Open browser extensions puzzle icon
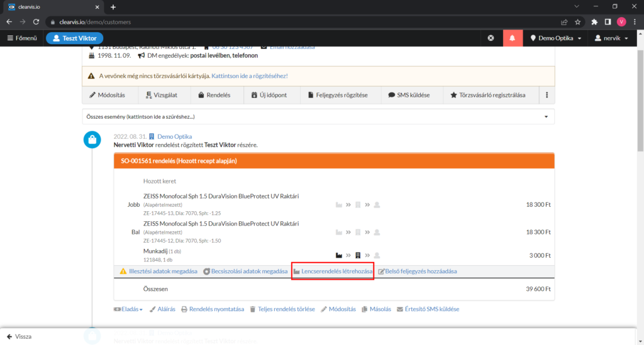This screenshot has height=345, width=644. coord(594,21)
